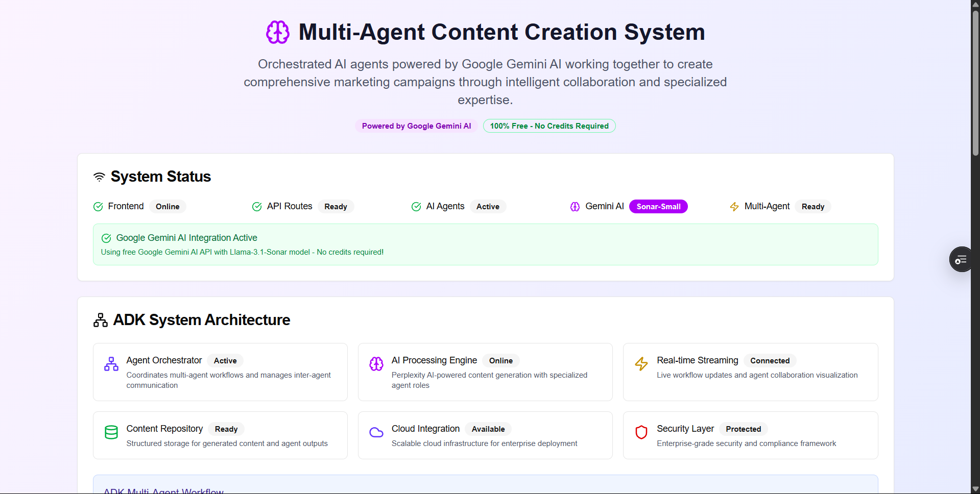Click the Frontend status label
The height and width of the screenshot is (494, 980).
pos(126,206)
